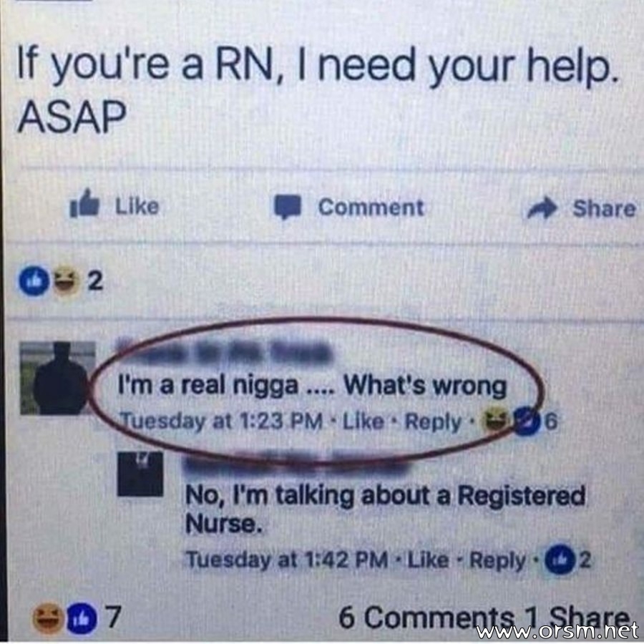Screen dimensions: 644x644
Task: Click Reply on the 1:23 PM comment
Action: click(x=434, y=421)
